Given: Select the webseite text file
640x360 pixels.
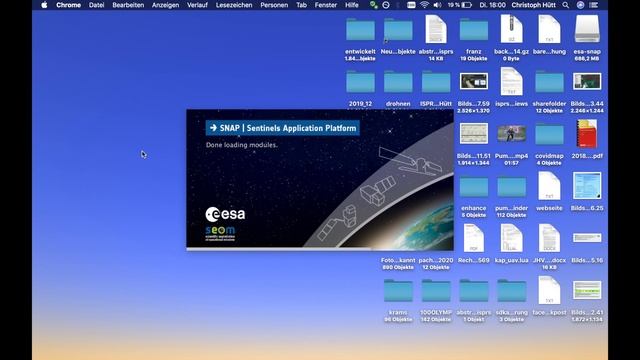Looking at the screenshot, I should (x=549, y=186).
